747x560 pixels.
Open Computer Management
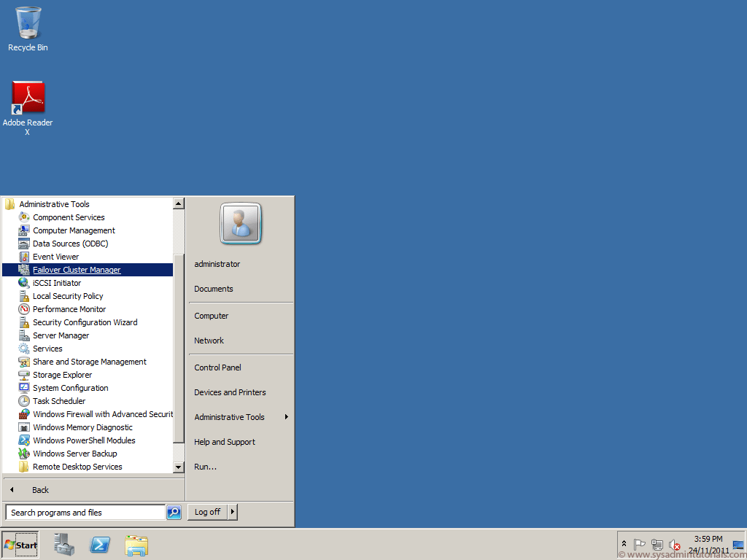pyautogui.click(x=73, y=230)
